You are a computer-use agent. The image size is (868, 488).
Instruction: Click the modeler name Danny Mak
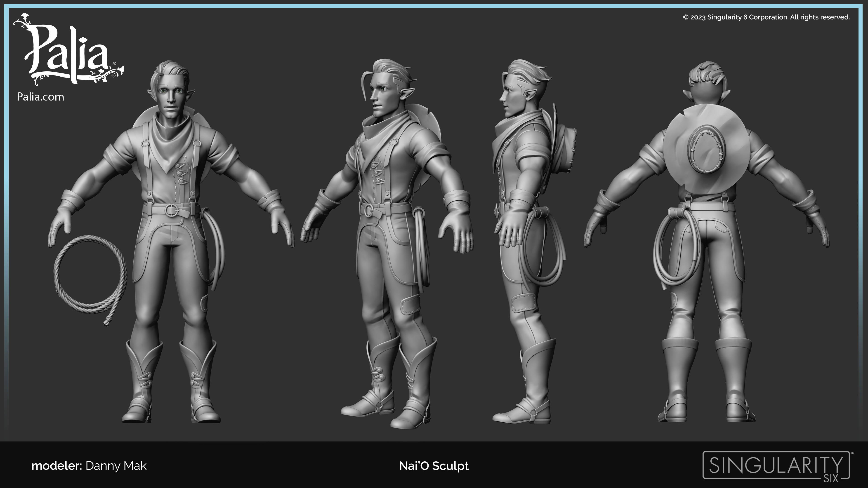point(116,466)
